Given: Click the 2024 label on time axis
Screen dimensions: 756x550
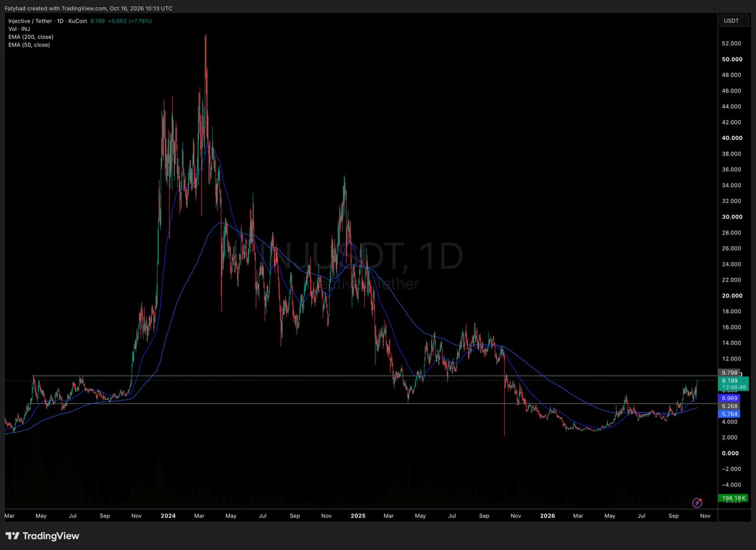Looking at the screenshot, I should [x=168, y=515].
